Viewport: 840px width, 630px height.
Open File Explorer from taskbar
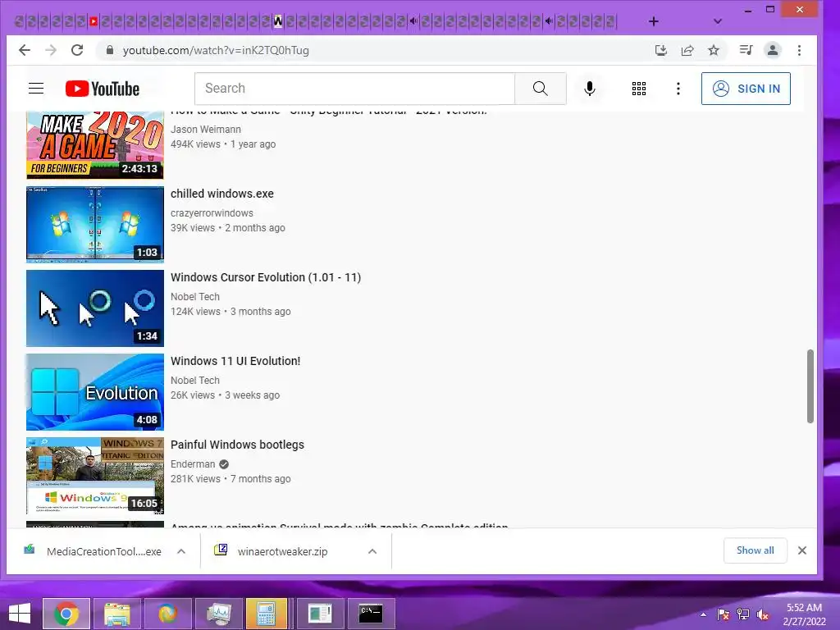116,614
